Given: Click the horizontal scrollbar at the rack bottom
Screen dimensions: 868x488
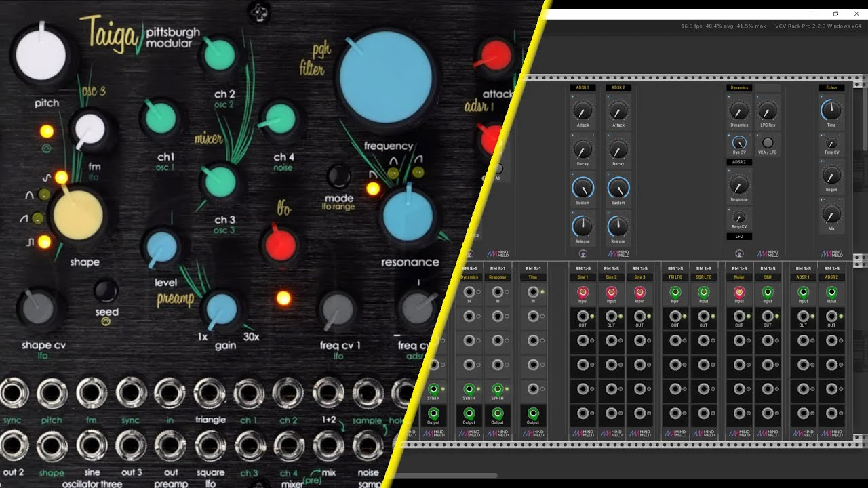Looking at the screenshot, I should 448,476.
